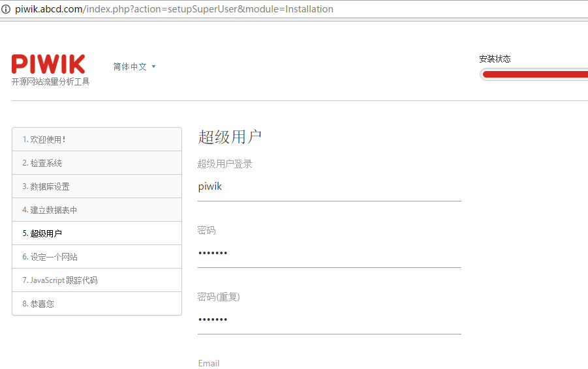Click the 超级用户登录 label
The width and height of the screenshot is (588, 369).
click(224, 164)
